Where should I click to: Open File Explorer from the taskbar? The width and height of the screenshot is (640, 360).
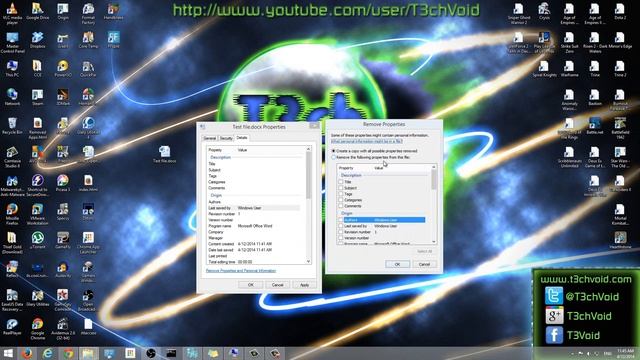(89, 353)
